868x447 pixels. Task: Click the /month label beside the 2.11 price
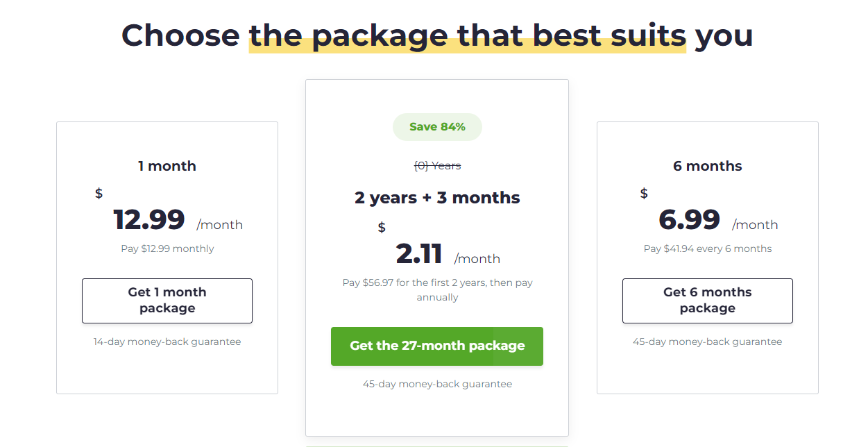477,259
